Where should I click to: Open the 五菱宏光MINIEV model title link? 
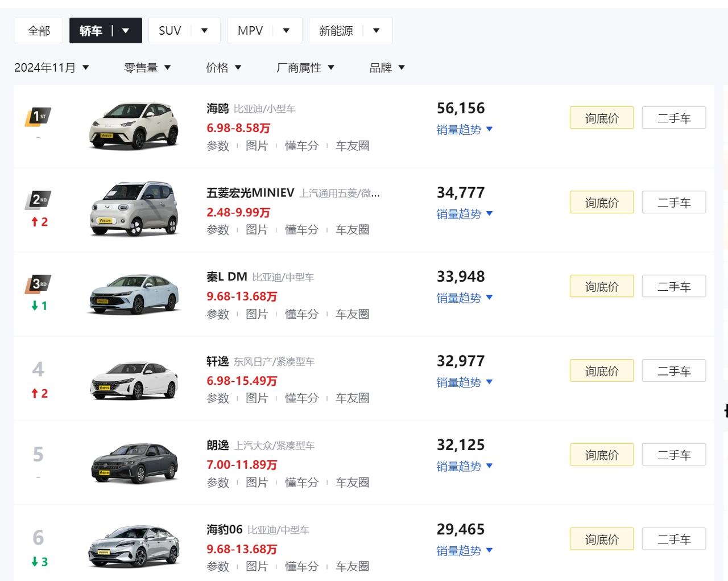[x=250, y=193]
